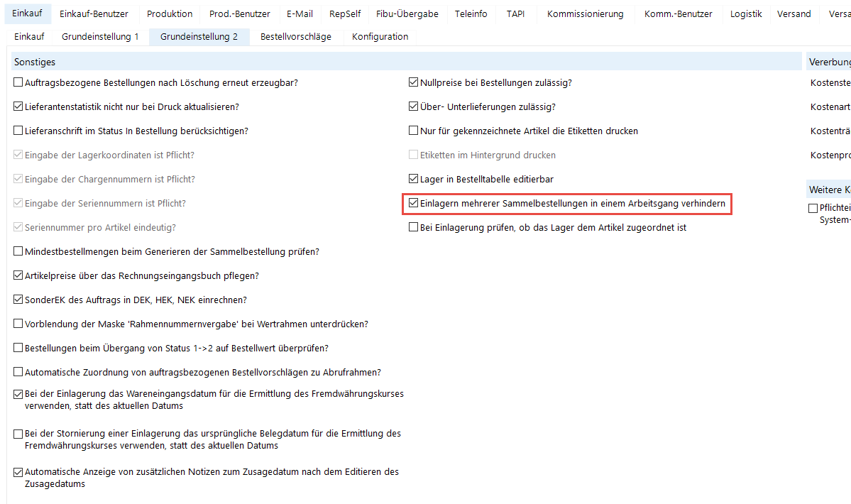
Task: Toggle 'Einlagern mehrerer Sammelbestellungen in einem Arbeitsgang verhindern'
Action: point(414,203)
